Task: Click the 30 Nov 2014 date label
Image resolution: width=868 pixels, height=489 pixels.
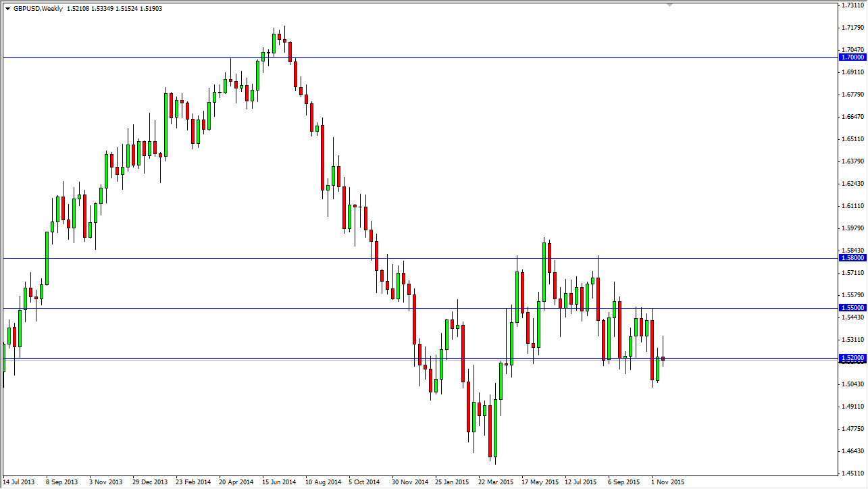Action: 410,482
